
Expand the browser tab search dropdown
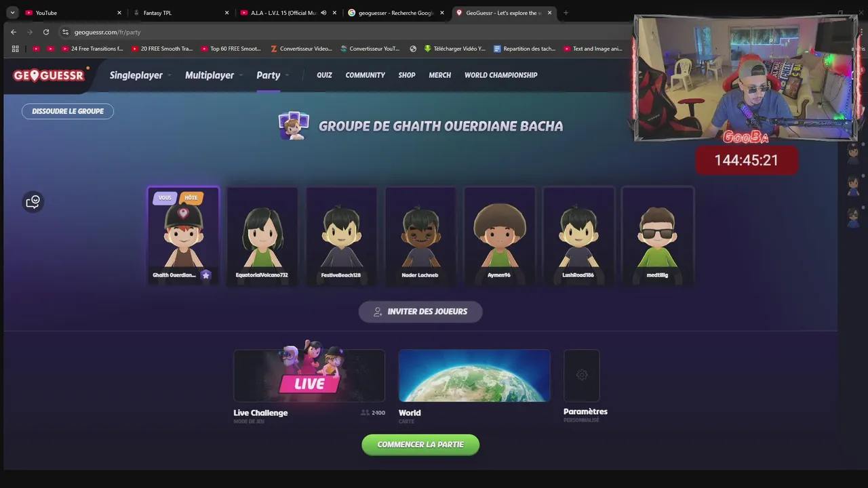12,13
